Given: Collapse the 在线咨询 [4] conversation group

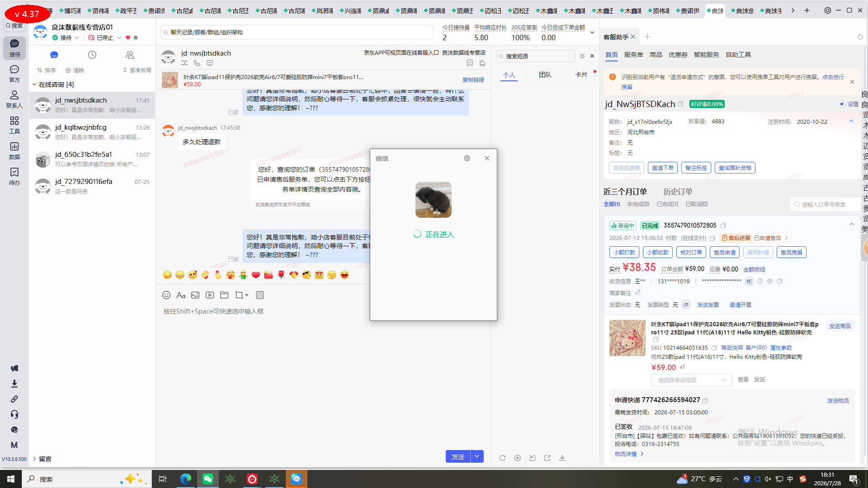Looking at the screenshot, I should coord(34,84).
